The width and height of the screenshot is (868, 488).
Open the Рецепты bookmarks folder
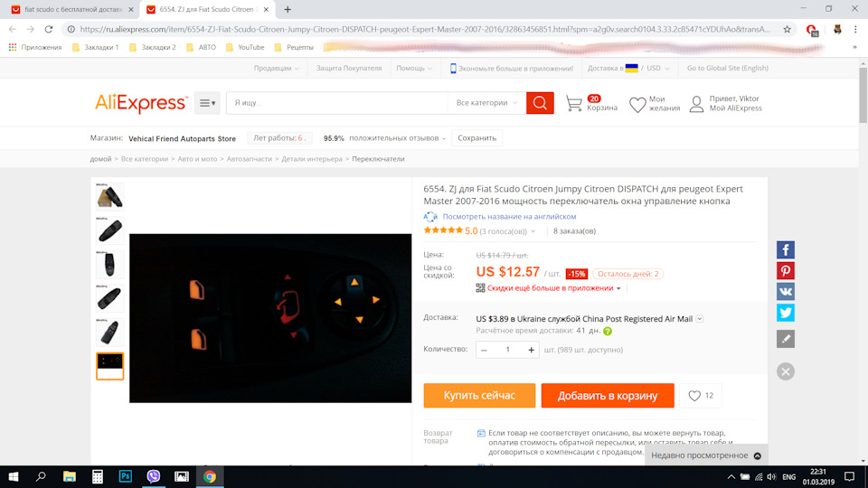pyautogui.click(x=294, y=47)
